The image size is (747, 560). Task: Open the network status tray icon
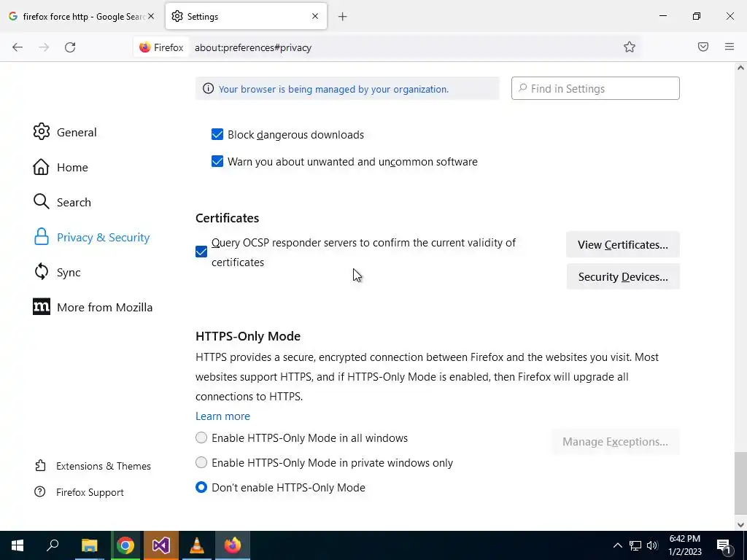(x=635, y=545)
